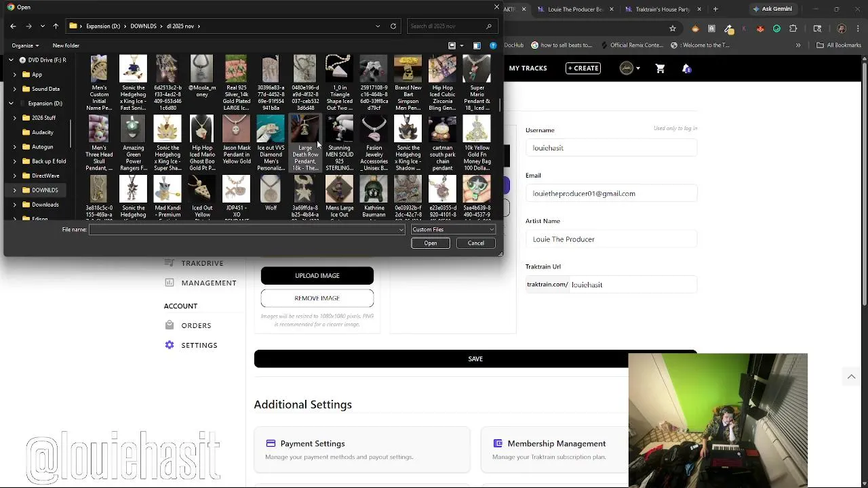
Task: Select DOWNLDS folder in tree
Action: click(x=45, y=190)
